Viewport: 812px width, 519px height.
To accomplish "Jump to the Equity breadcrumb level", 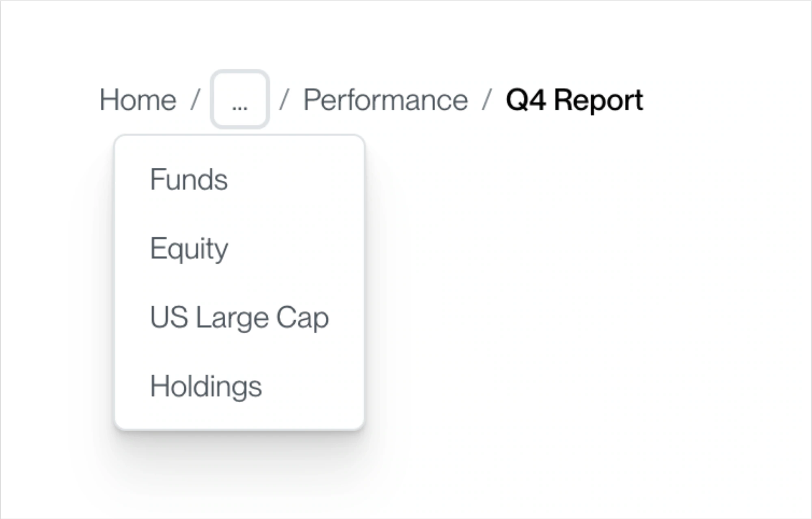I will (239, 248).
